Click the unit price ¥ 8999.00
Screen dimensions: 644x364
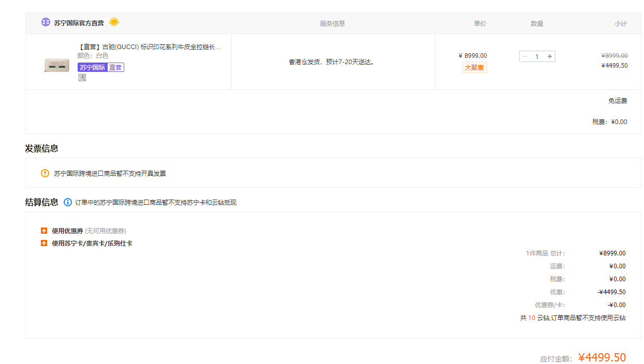click(x=473, y=55)
